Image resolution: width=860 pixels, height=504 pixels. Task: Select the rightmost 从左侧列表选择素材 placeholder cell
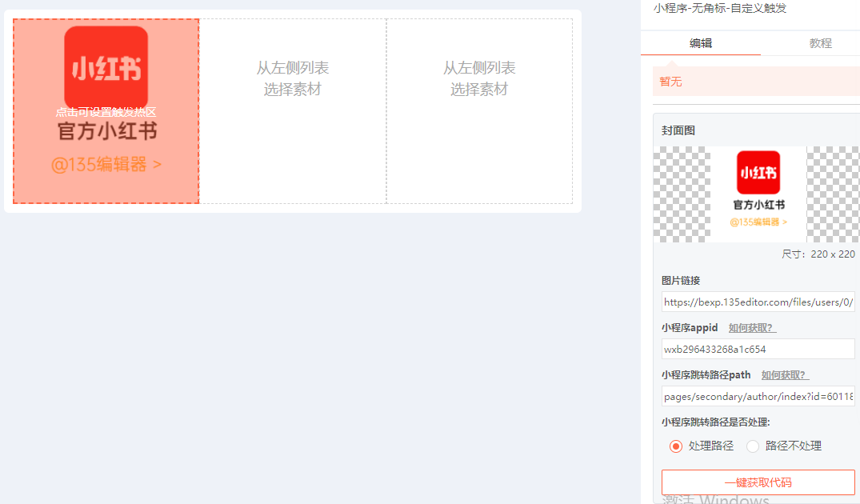click(479, 111)
